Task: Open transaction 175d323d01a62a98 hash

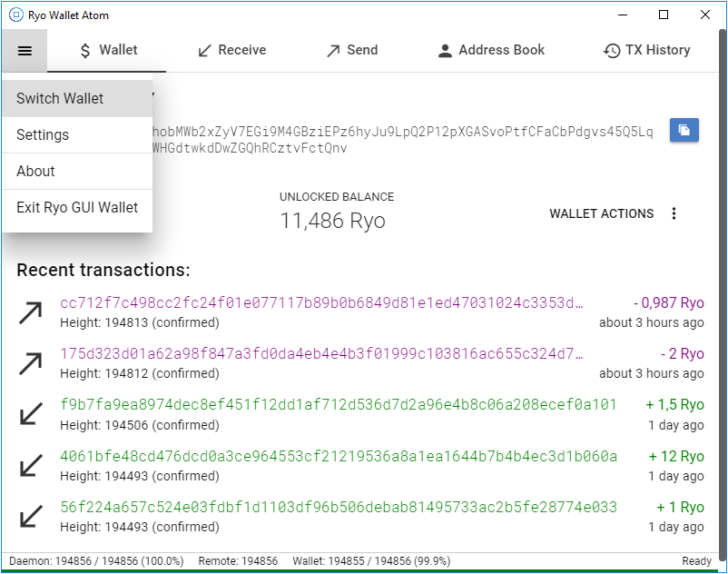Action: click(321, 354)
